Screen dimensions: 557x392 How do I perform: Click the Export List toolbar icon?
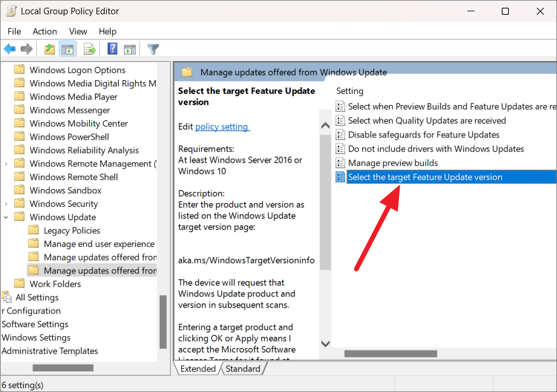click(x=90, y=49)
